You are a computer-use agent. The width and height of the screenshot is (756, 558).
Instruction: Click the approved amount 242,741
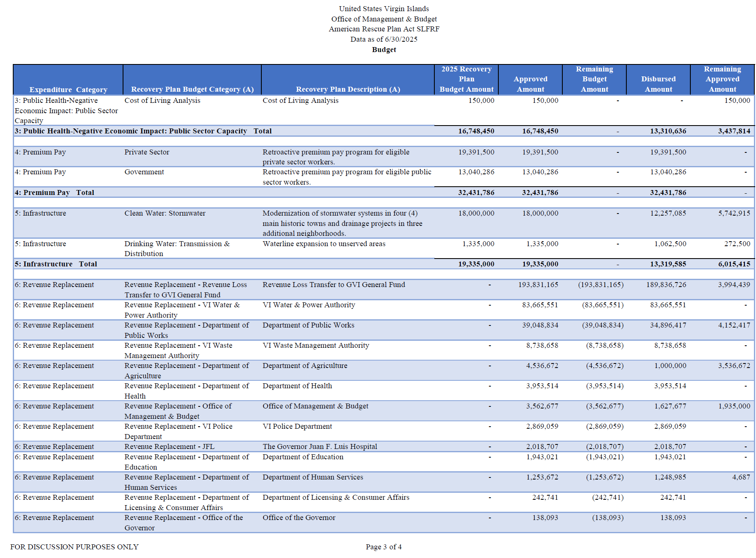[x=545, y=497]
